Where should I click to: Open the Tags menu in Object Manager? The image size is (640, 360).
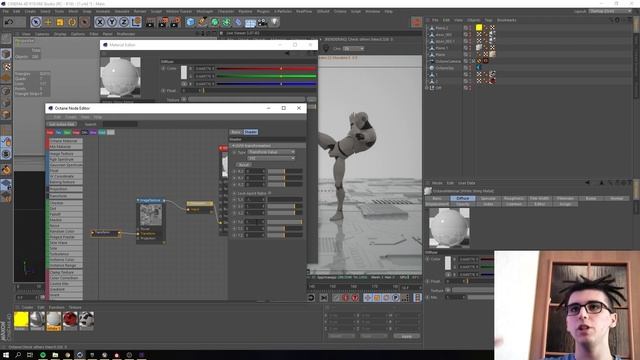(x=488, y=20)
